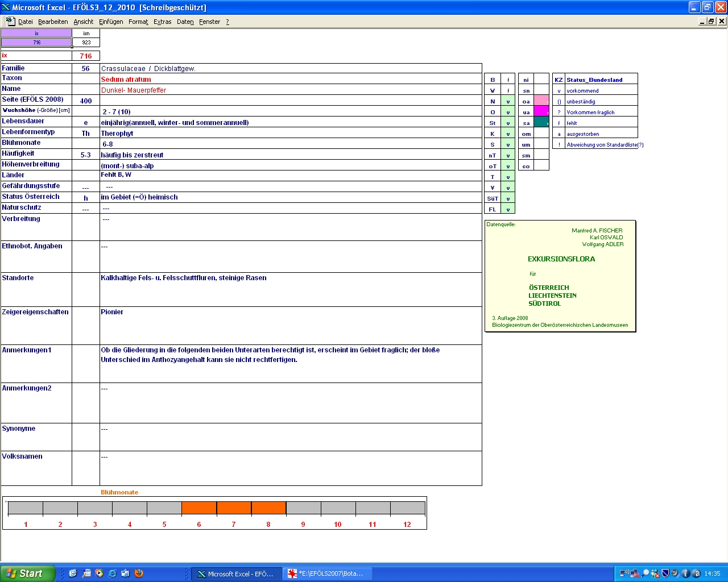
Task: Click the orange month 6 bar
Action: click(199, 508)
